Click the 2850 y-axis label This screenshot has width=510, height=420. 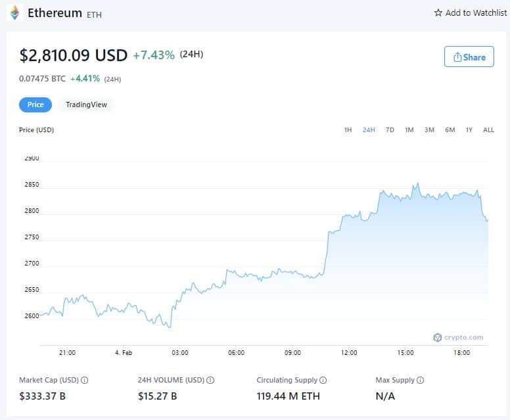(32, 185)
